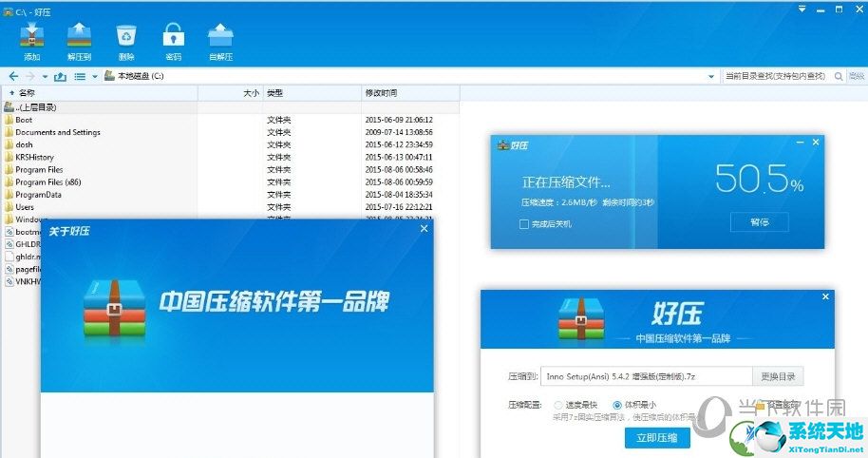Viewport: 868px width, 458px height.
Task: Click the dosh folder name
Action: [x=24, y=144]
